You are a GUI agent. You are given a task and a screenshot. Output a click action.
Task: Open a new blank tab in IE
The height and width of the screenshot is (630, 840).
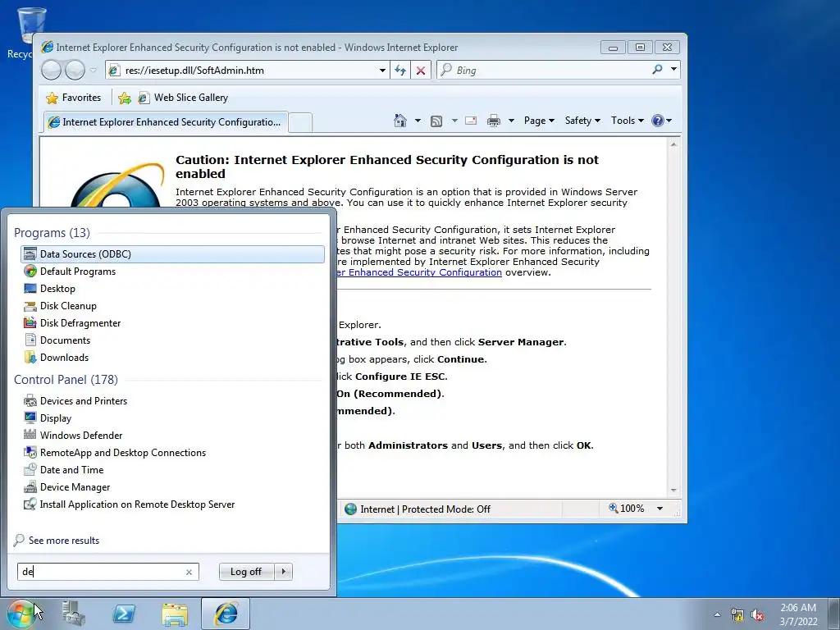[300, 123]
